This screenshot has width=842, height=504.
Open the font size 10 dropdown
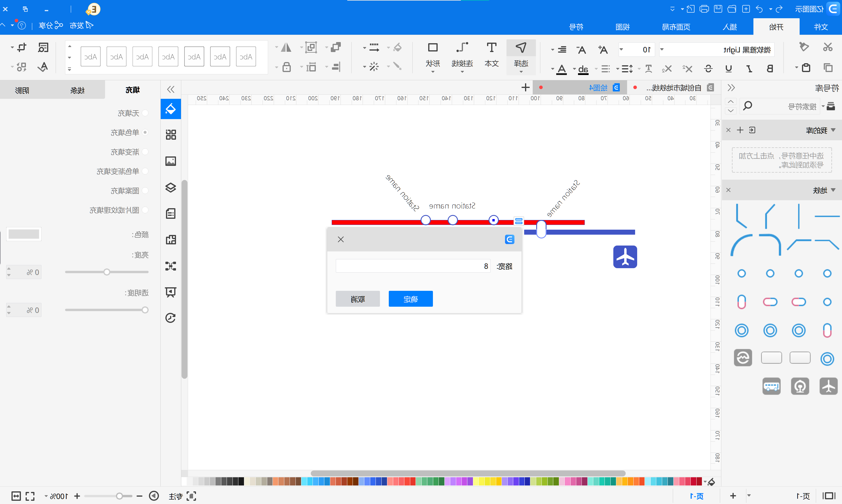[x=621, y=50]
